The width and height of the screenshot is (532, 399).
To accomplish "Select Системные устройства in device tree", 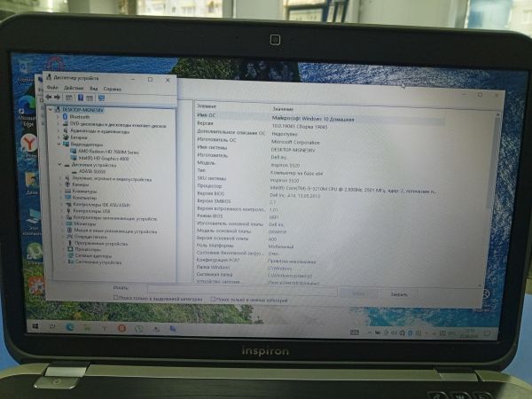I will (98, 262).
